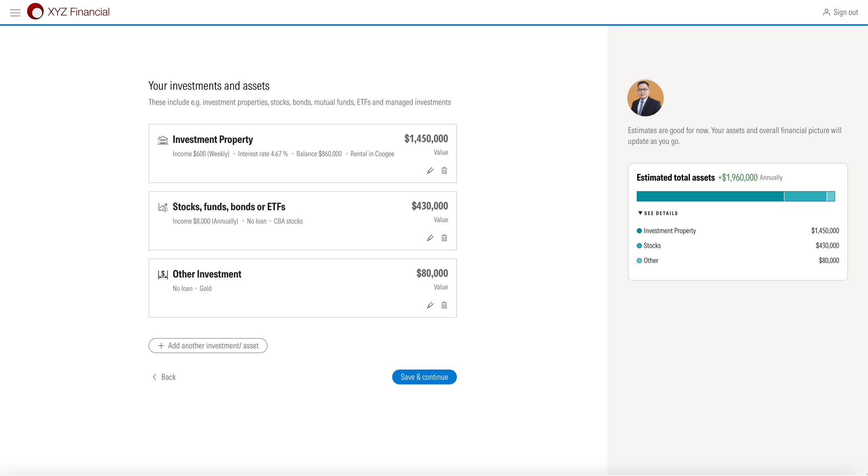Viewport: 868px width, 476px height.
Task: Select the Investment Property card title
Action: tap(213, 139)
